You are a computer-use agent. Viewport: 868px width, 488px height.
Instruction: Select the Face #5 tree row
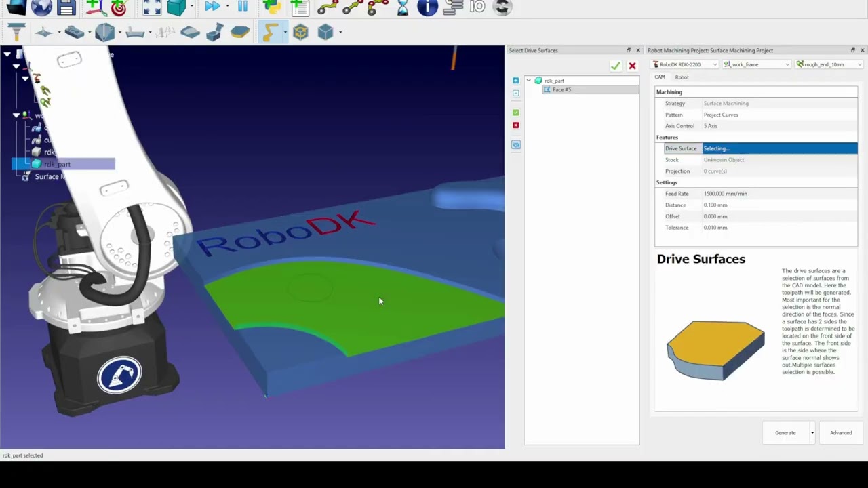[x=591, y=89]
